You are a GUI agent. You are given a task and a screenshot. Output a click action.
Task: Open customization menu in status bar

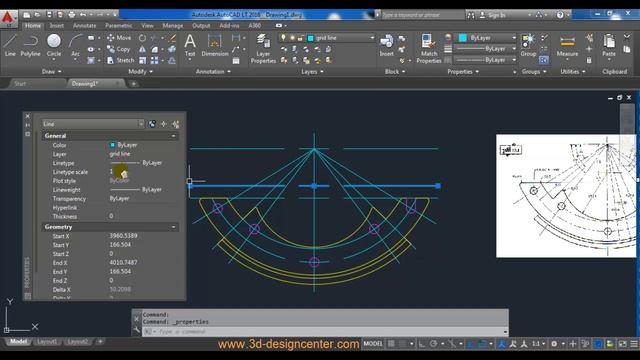point(634,344)
